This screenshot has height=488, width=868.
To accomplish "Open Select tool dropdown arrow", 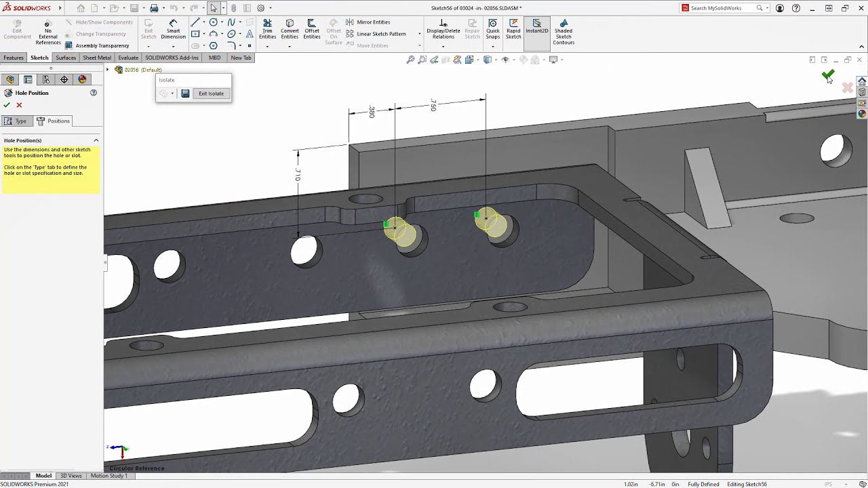I will [x=223, y=8].
